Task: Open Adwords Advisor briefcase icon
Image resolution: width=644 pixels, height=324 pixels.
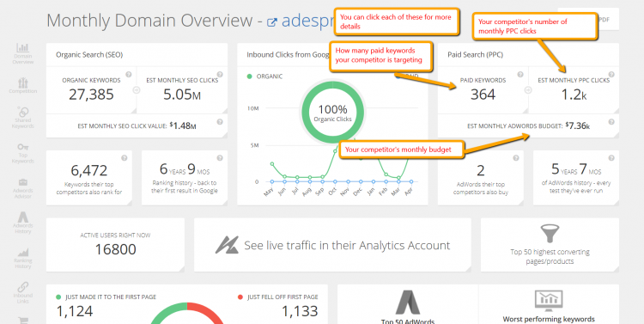Action: 23,188
